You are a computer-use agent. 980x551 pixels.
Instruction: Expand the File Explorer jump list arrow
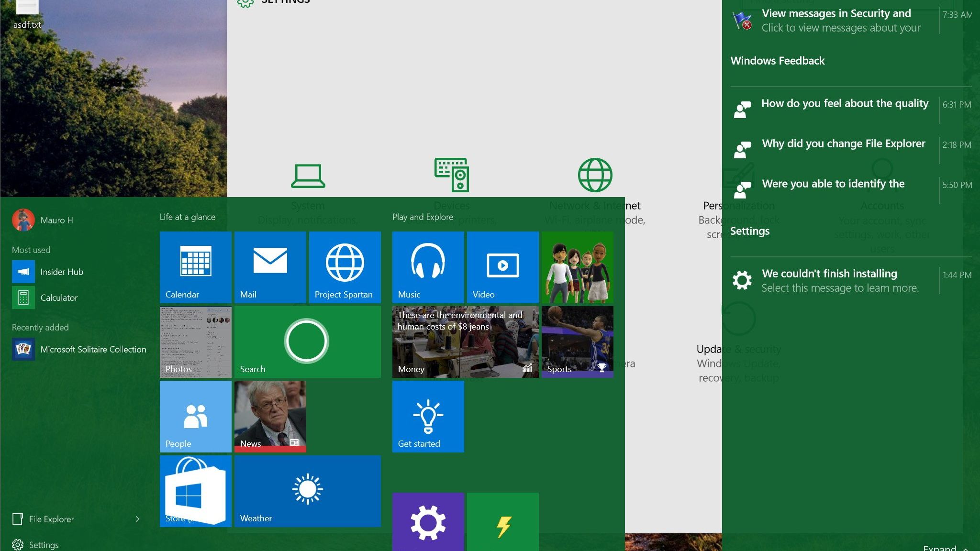click(x=137, y=519)
